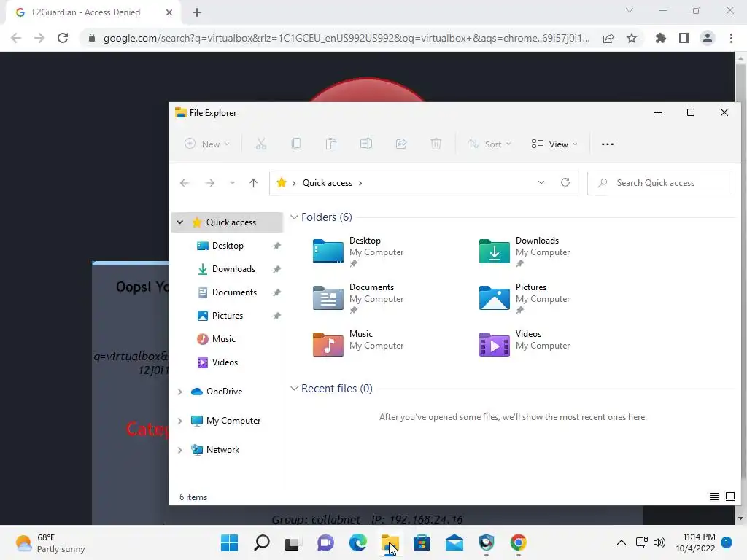Image resolution: width=747 pixels, height=560 pixels.
Task: Open the Music folder icon in Folders
Action: pos(328,344)
